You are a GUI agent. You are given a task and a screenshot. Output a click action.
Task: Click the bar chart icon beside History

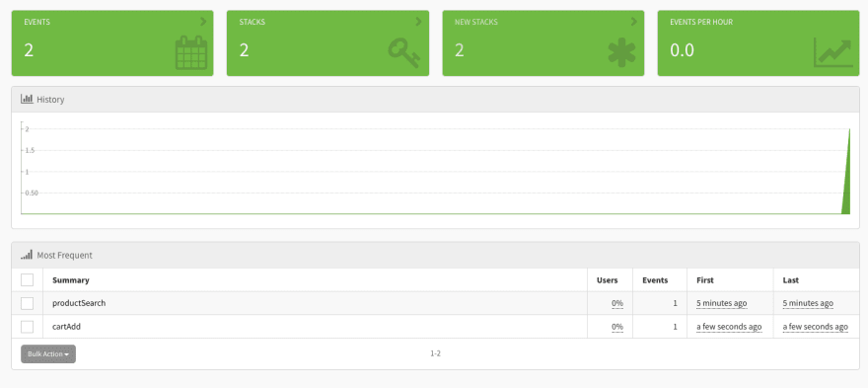point(27,99)
